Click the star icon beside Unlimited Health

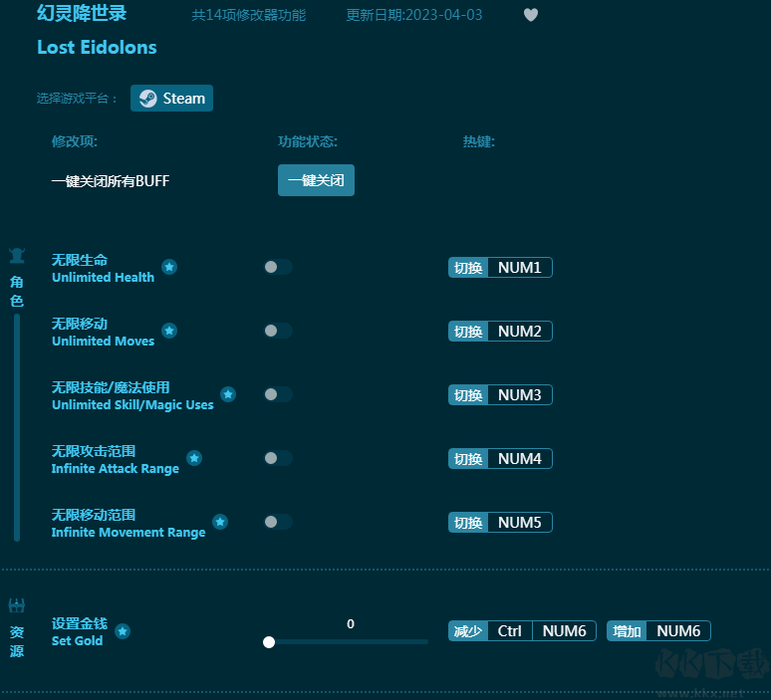click(169, 267)
